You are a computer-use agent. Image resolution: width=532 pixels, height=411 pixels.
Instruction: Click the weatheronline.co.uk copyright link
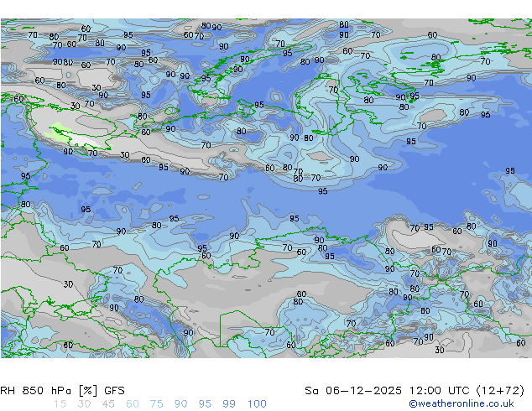click(462, 403)
